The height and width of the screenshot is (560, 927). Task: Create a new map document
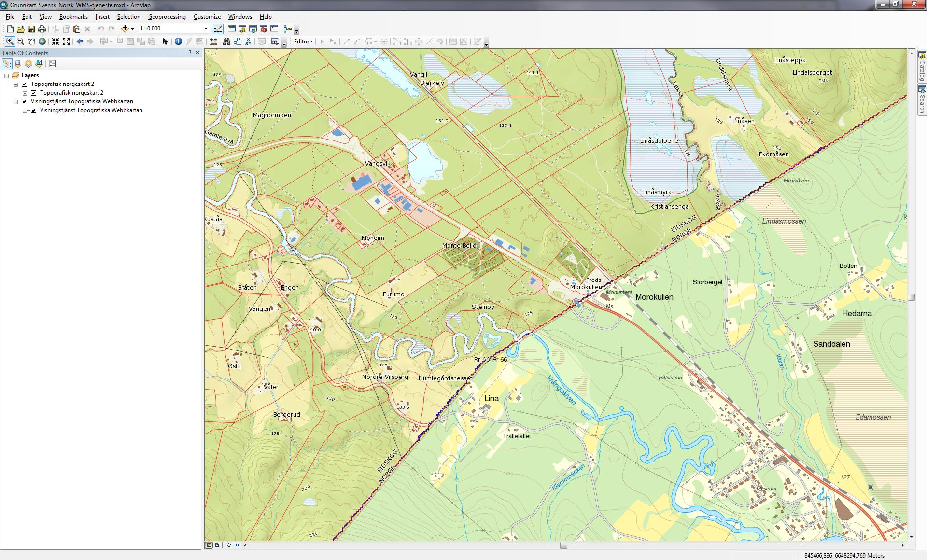point(10,29)
